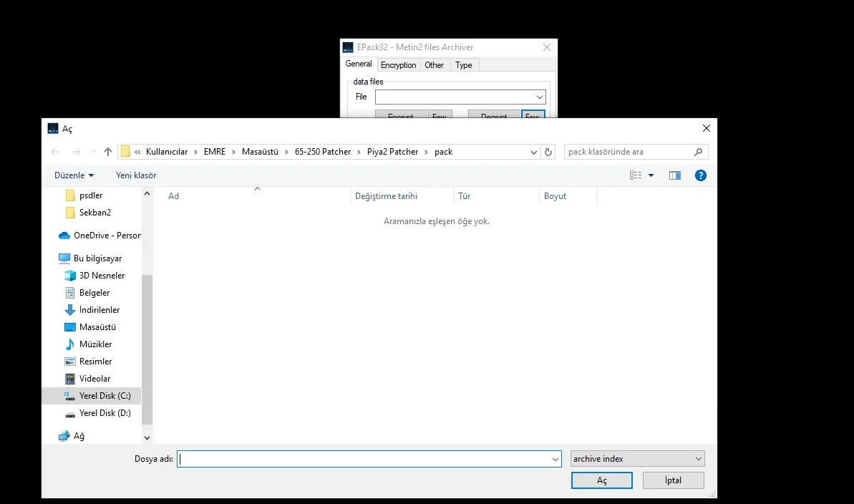Switch to the Type tab
This screenshot has height=504, width=854.
(464, 65)
